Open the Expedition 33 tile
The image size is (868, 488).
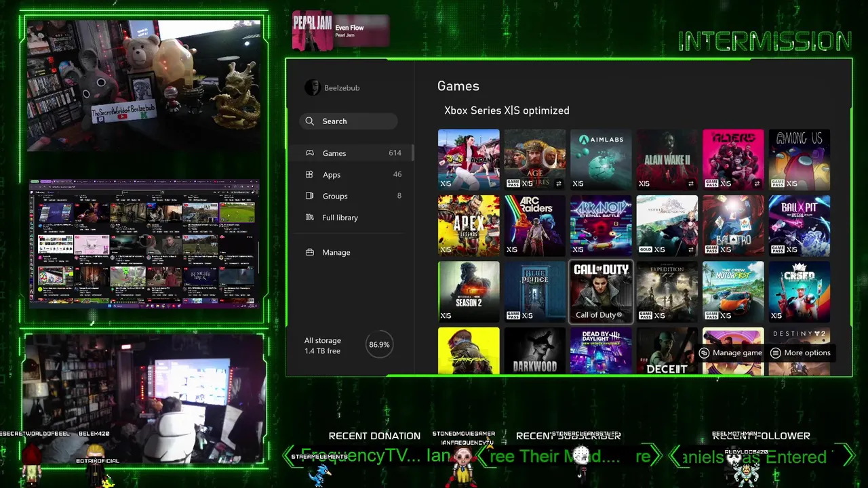click(667, 291)
